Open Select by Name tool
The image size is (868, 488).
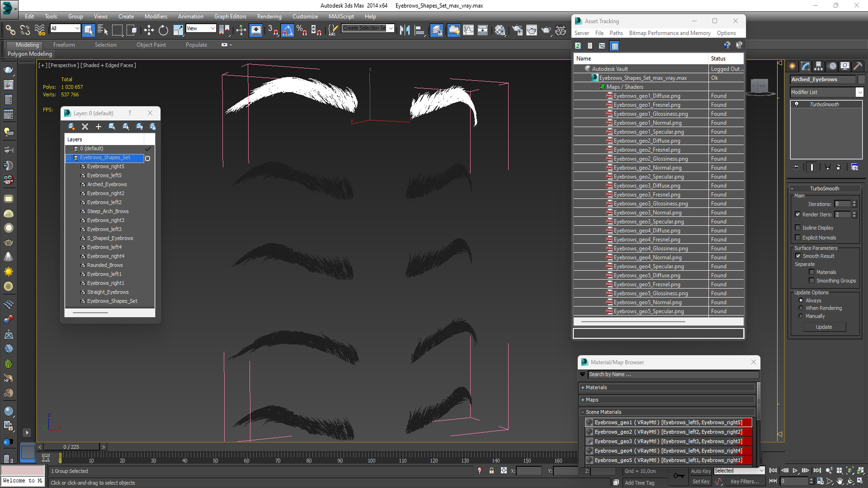click(x=103, y=30)
